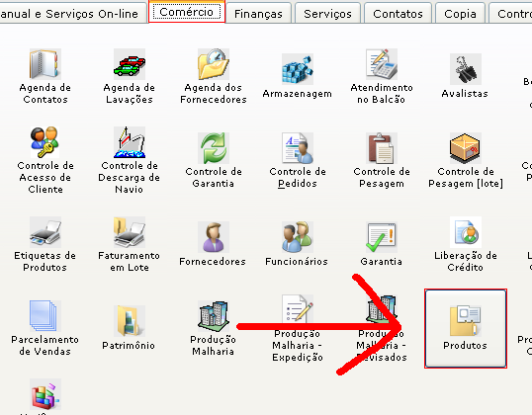Open Garantia checkmark icon
Screen dimensions: 532x415
coord(382,237)
